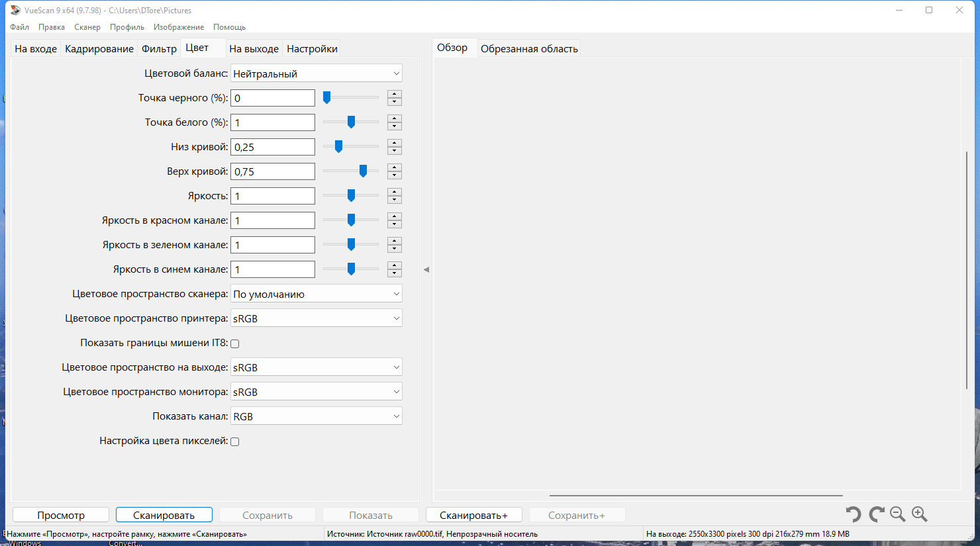This screenshot has width=980, height=546.
Task: Open the Помощь menu
Action: pyautogui.click(x=230, y=27)
